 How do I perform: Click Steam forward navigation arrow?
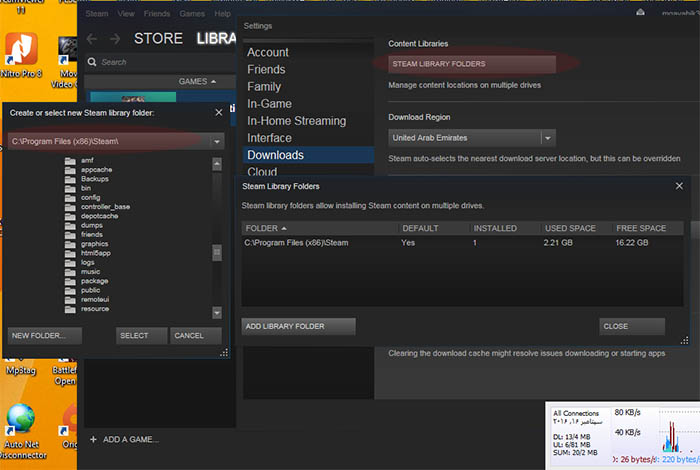click(x=115, y=39)
